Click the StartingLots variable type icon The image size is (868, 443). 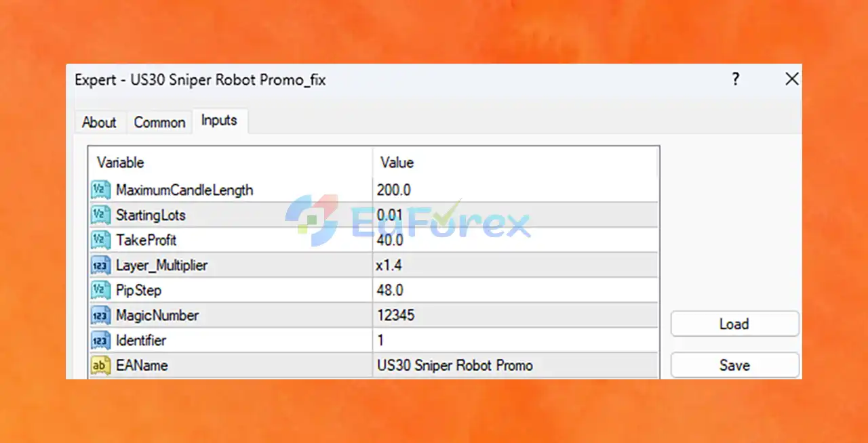click(x=100, y=215)
